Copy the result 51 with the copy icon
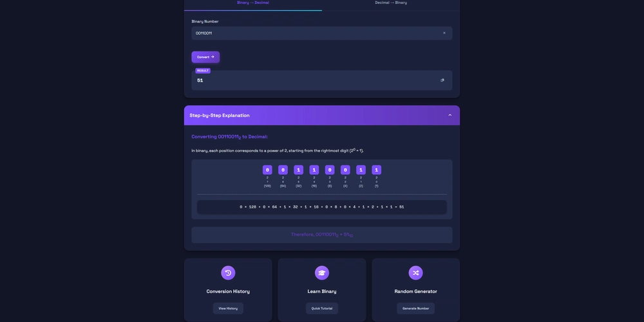This screenshot has width=644, height=322. (442, 80)
